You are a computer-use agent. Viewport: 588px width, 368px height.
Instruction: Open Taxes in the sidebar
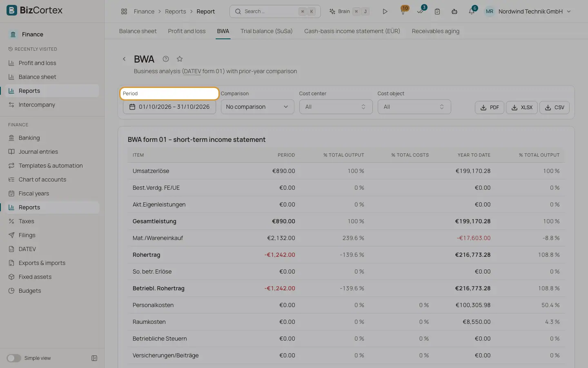click(52, 221)
